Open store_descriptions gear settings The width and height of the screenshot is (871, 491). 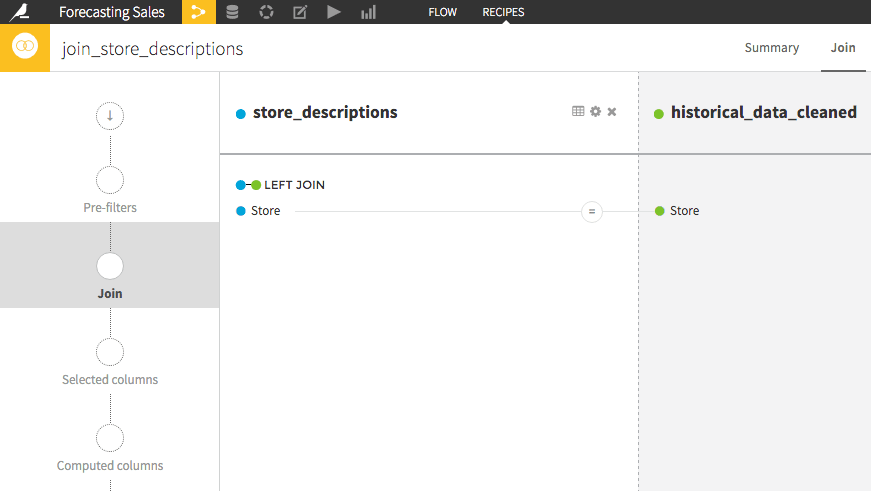click(x=595, y=111)
